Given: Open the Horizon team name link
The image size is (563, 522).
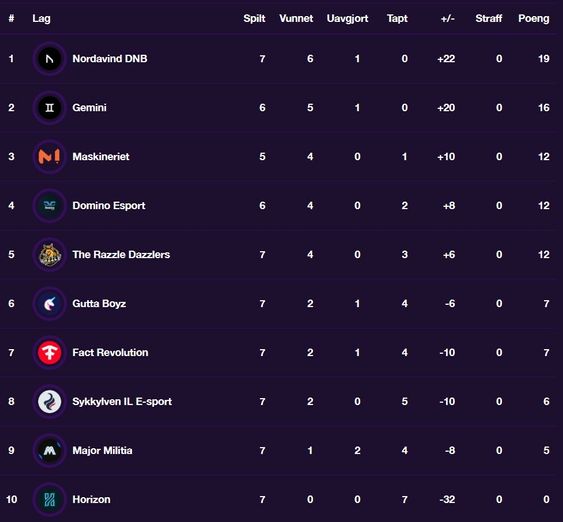Looking at the screenshot, I should pos(91,499).
